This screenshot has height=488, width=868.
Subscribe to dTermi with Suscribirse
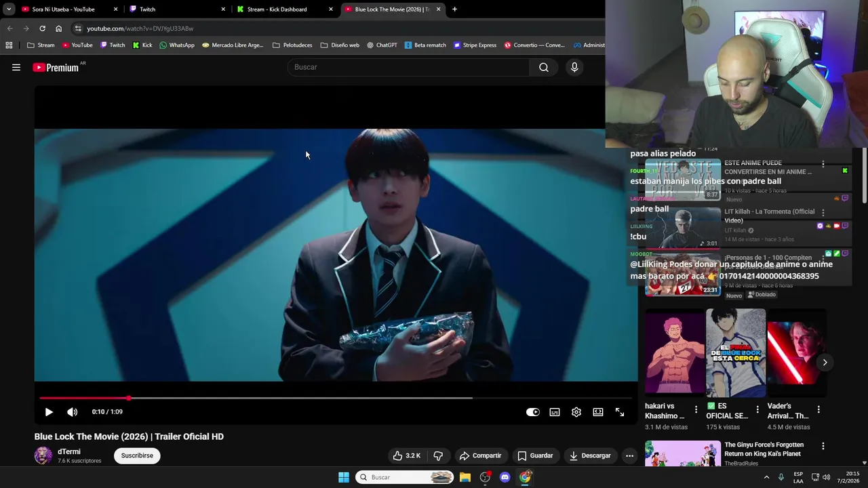coord(137,455)
